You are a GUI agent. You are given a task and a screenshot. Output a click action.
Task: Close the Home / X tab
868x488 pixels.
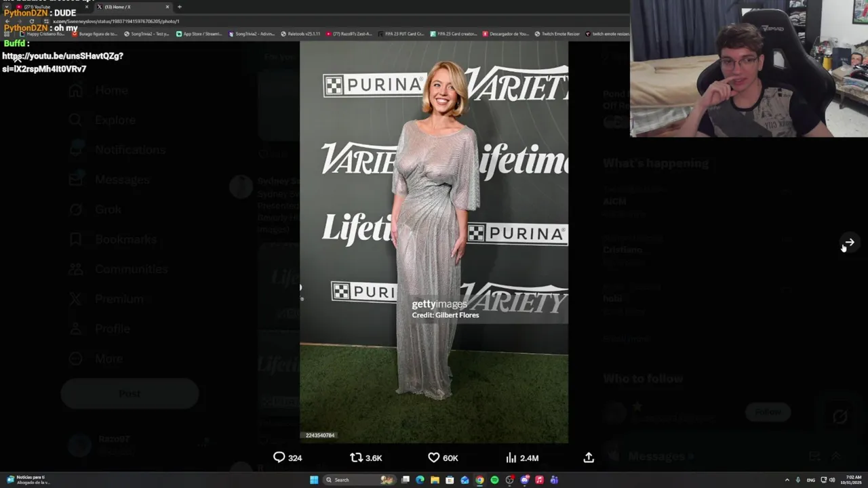click(167, 7)
